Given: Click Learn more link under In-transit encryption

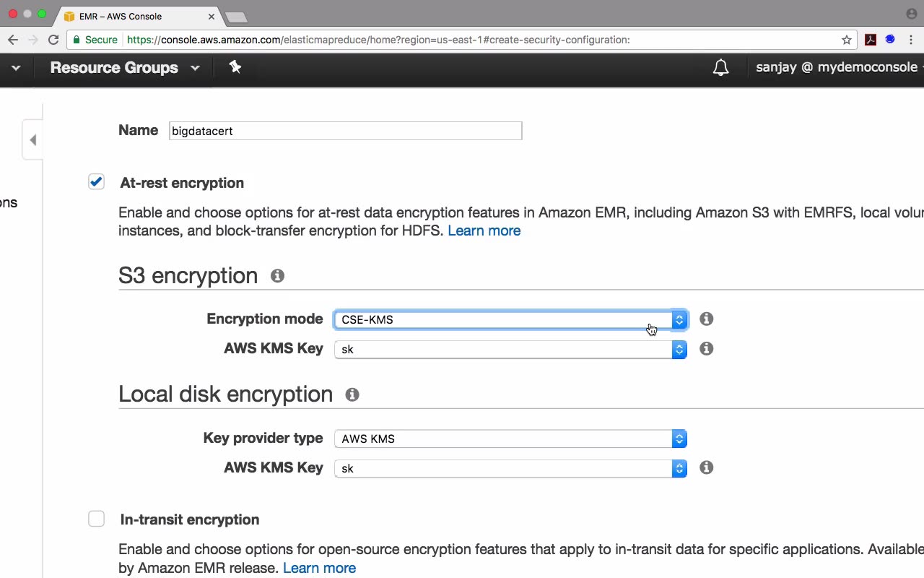Looking at the screenshot, I should [x=319, y=568].
